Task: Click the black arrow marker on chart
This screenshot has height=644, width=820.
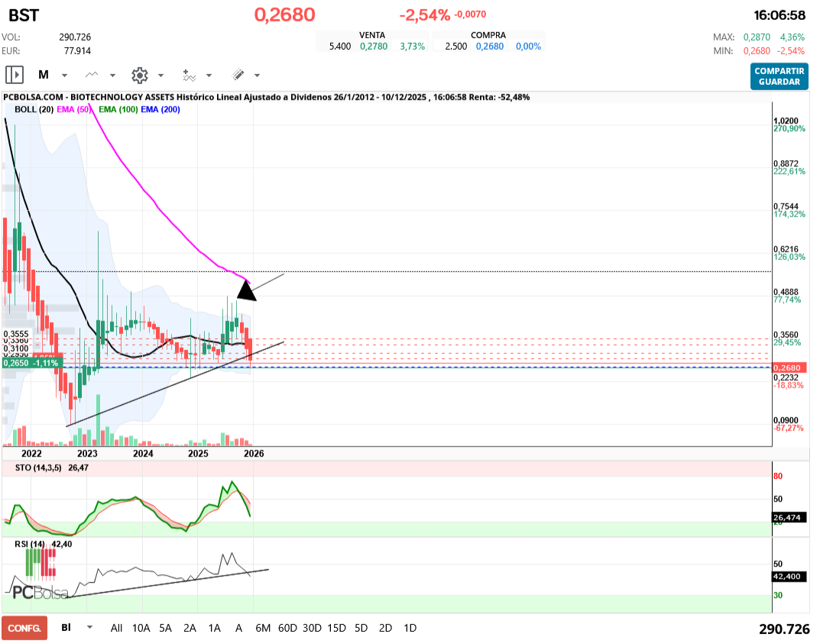Action: tap(246, 290)
